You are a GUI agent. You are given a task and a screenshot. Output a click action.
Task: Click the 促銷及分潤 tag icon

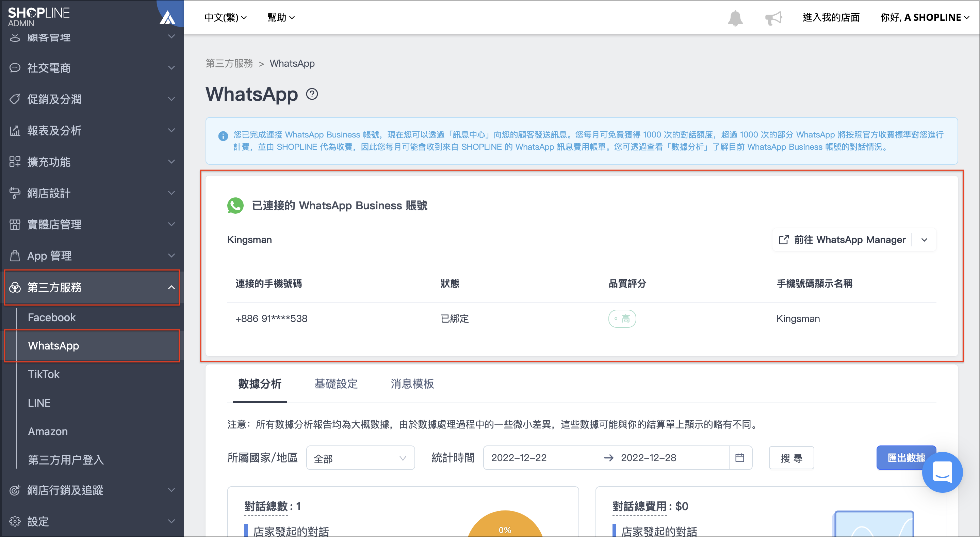pos(15,99)
